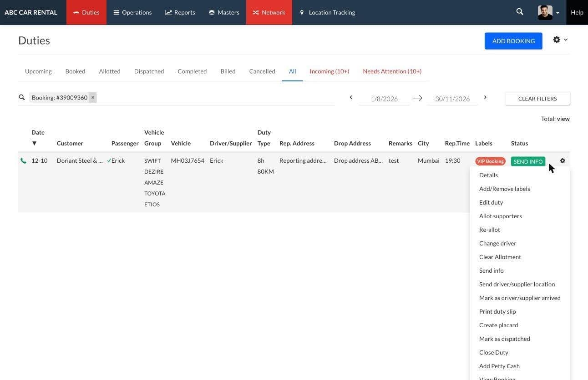Go to previous date range arrow
The height and width of the screenshot is (380, 588).
tap(351, 97)
